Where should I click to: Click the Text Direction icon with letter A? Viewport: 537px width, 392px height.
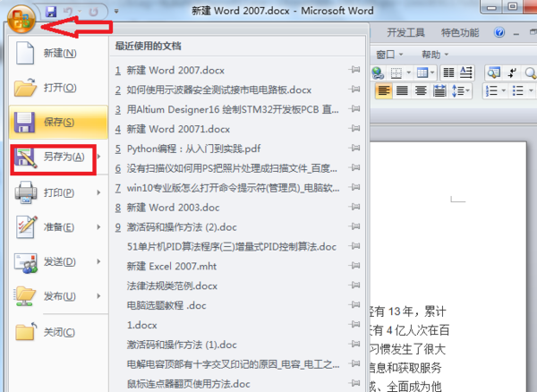point(465,72)
